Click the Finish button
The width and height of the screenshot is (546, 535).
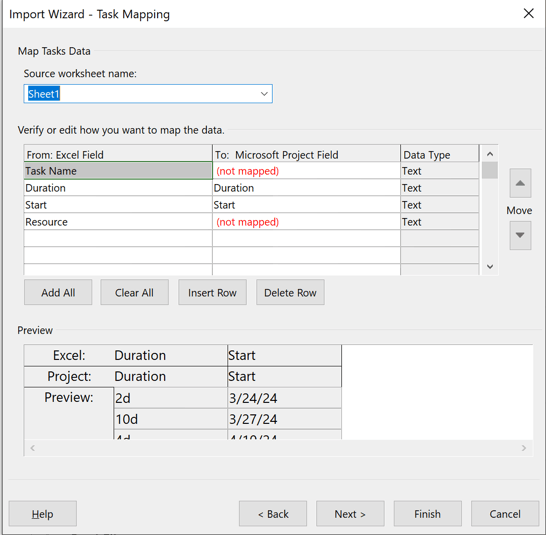click(x=428, y=514)
